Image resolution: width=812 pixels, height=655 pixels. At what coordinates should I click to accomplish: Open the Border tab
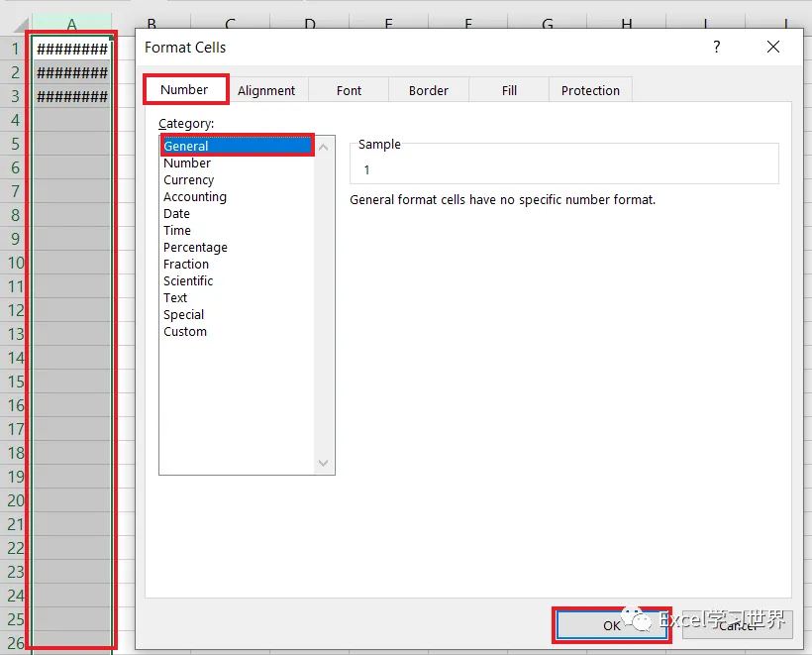(428, 91)
